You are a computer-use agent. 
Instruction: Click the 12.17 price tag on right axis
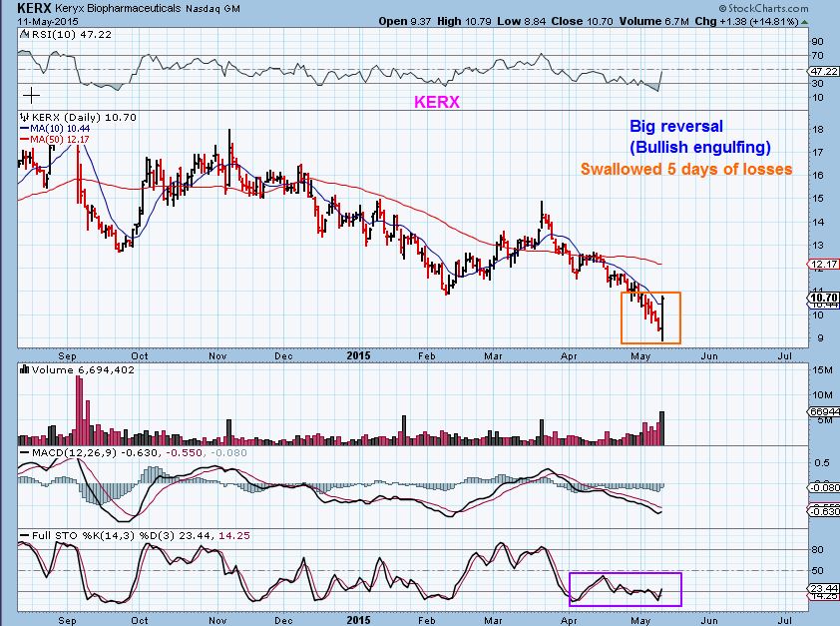coord(824,264)
